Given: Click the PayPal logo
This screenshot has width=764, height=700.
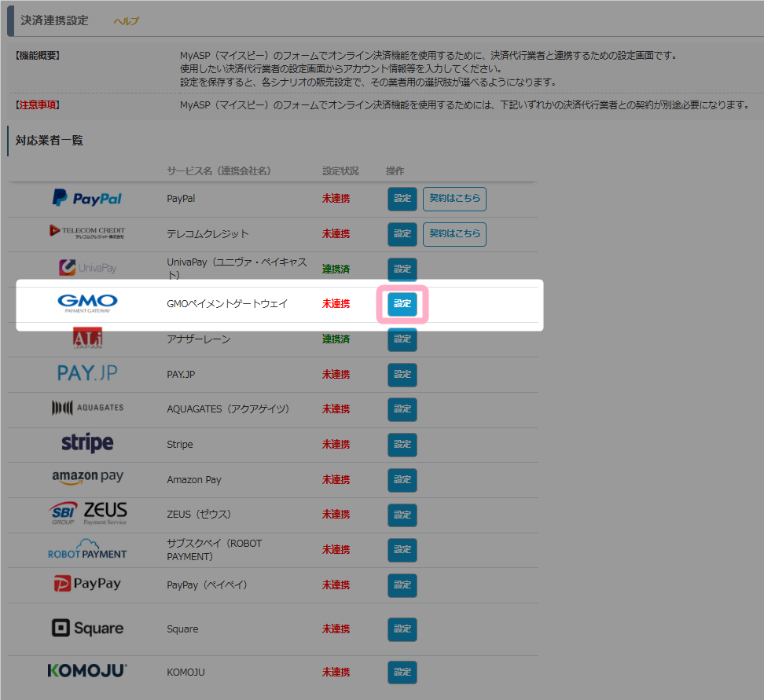Looking at the screenshot, I should point(87,199).
